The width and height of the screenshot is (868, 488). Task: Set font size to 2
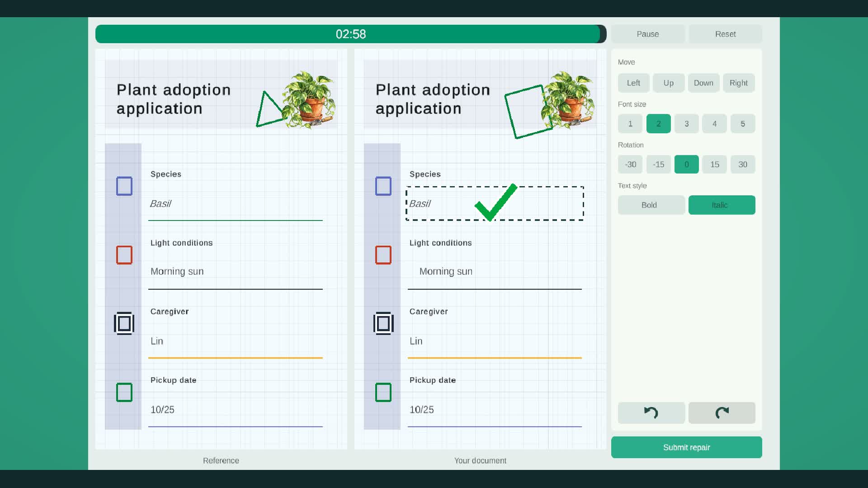(x=659, y=124)
